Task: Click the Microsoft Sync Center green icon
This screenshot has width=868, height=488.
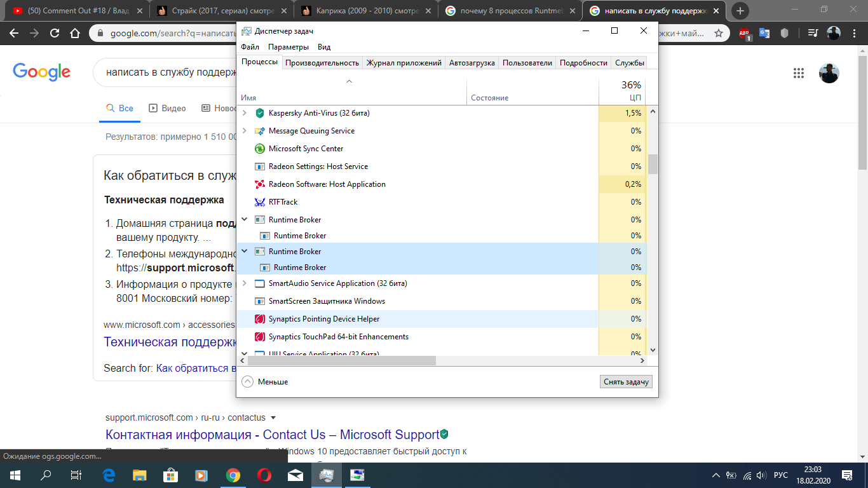Action: [259, 149]
